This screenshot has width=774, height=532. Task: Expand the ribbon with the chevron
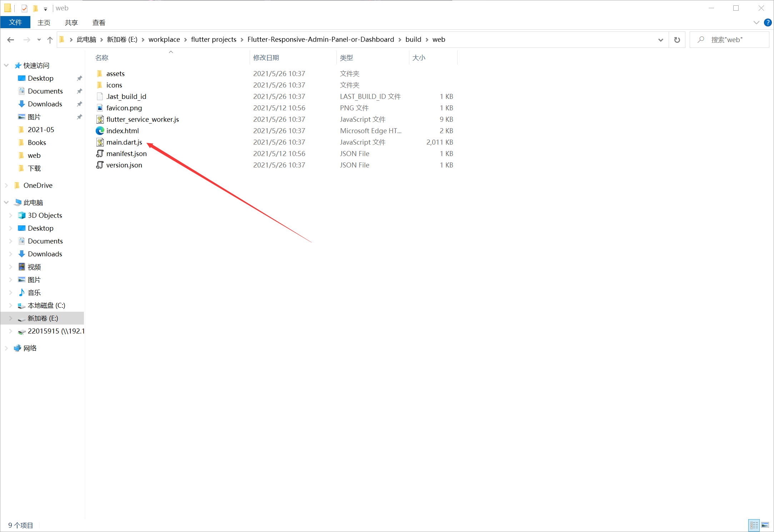pyautogui.click(x=756, y=22)
